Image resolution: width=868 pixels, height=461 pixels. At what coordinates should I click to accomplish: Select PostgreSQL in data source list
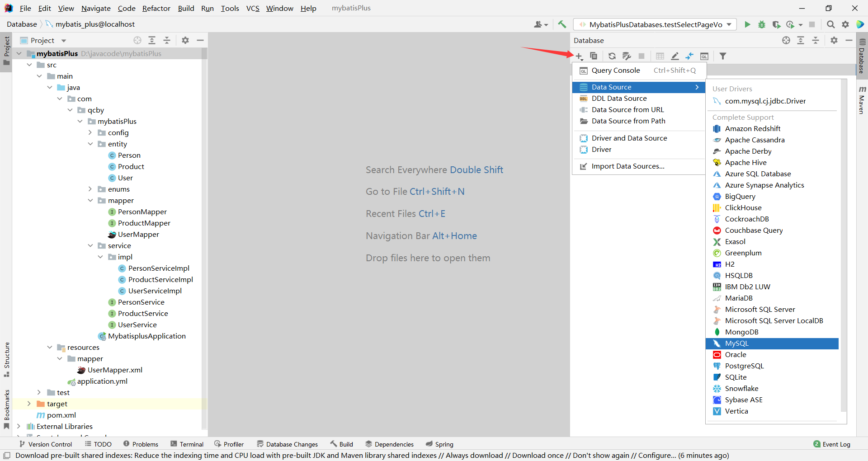[772, 366]
